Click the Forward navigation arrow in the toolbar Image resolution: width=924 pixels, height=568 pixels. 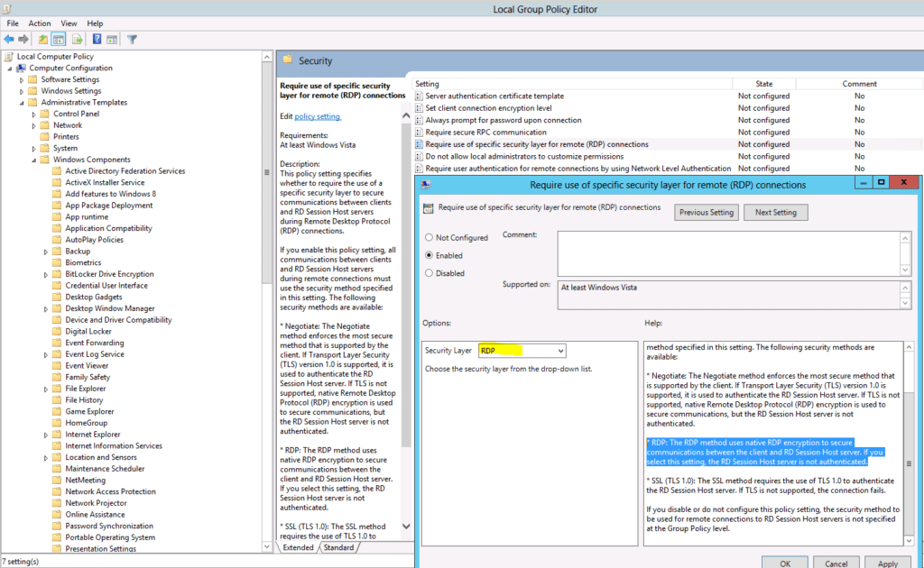point(23,39)
